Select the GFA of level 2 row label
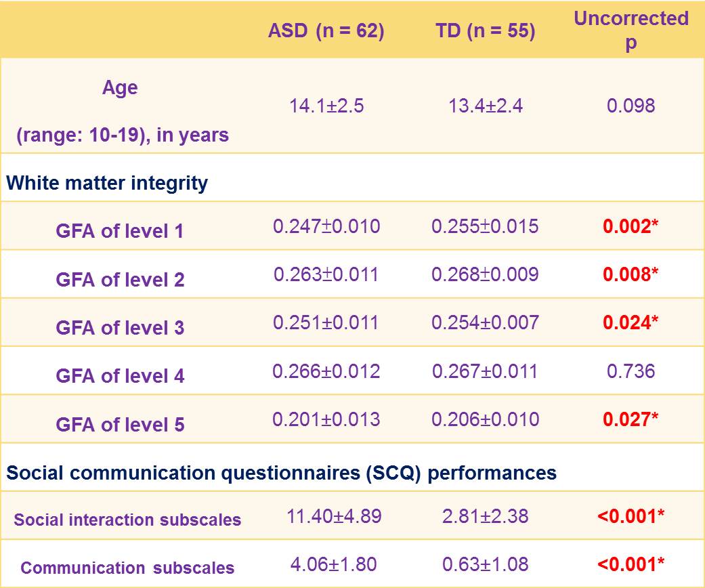 pyautogui.click(x=120, y=280)
